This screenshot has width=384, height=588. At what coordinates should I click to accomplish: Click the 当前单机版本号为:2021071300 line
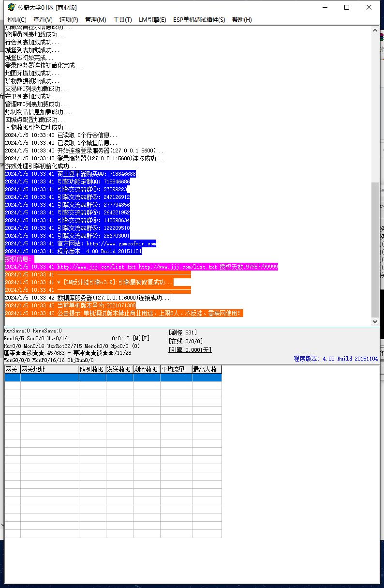[71, 305]
